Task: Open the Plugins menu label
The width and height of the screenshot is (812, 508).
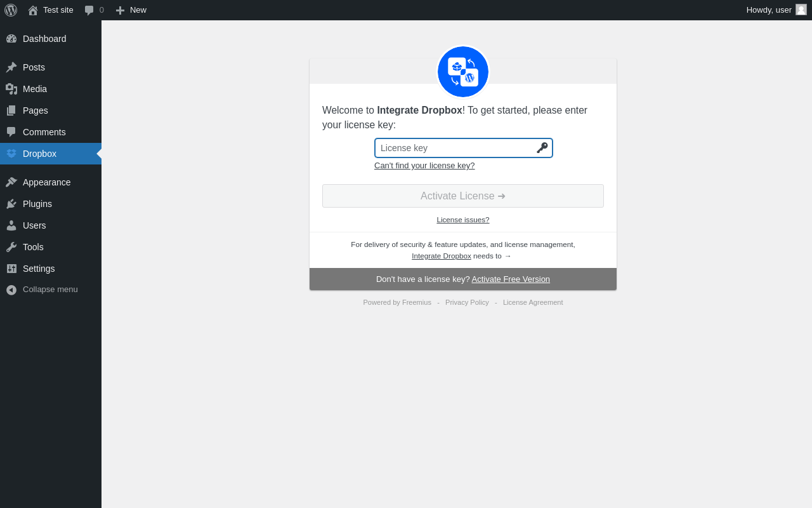Action: click(37, 204)
